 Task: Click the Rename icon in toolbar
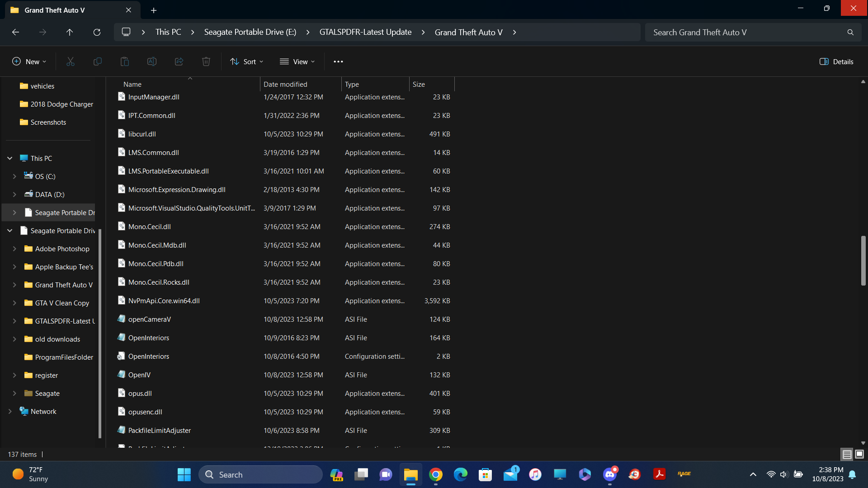pyautogui.click(x=152, y=61)
